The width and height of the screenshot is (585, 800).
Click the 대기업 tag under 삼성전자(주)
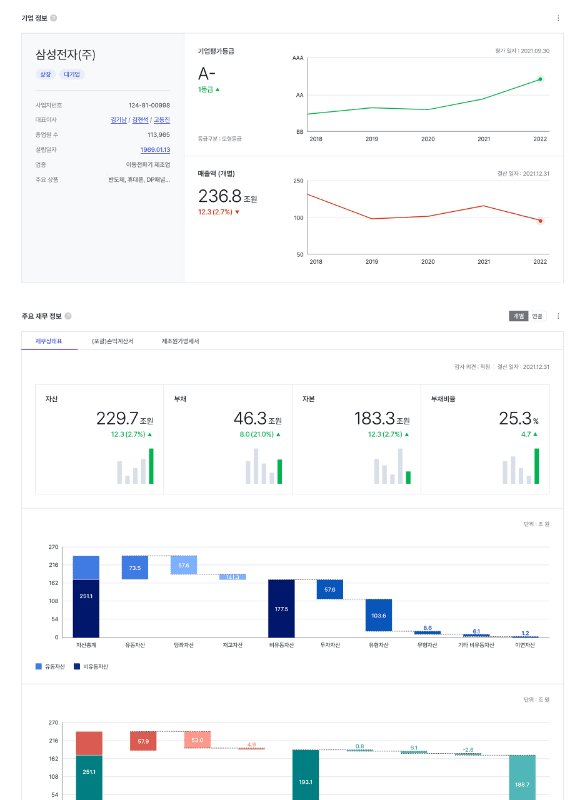[x=72, y=74]
